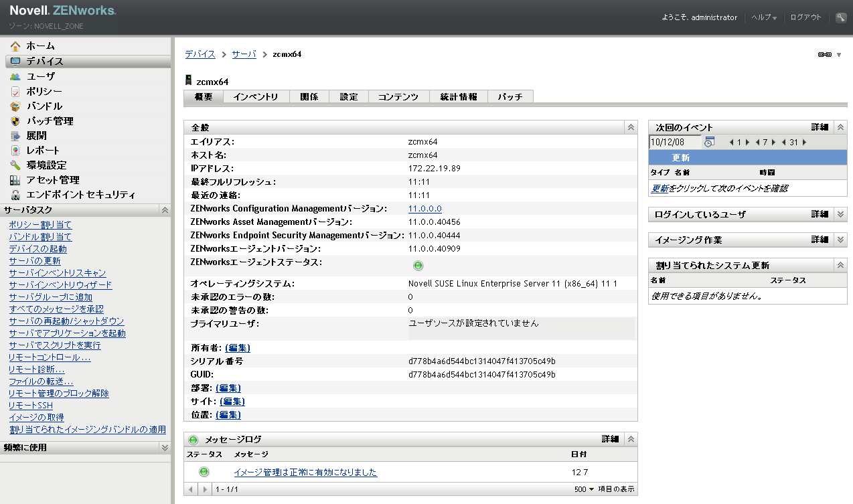Switch to the コンテンツ tab
Image resolution: width=853 pixels, height=504 pixels.
[399, 97]
